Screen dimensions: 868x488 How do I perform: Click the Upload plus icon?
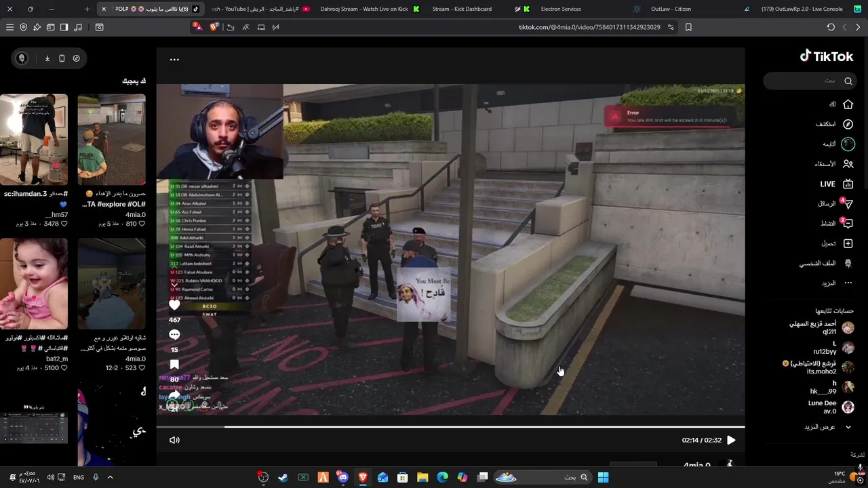click(x=848, y=243)
